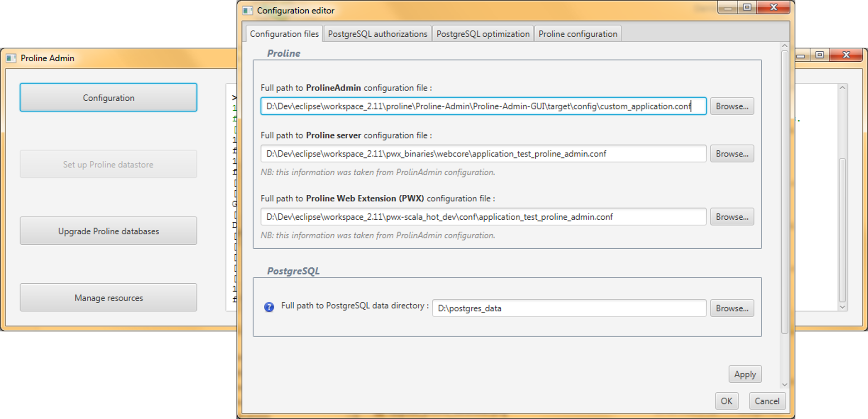Close the Configuration editor window
This screenshot has width=868, height=419.
pyautogui.click(x=774, y=7)
